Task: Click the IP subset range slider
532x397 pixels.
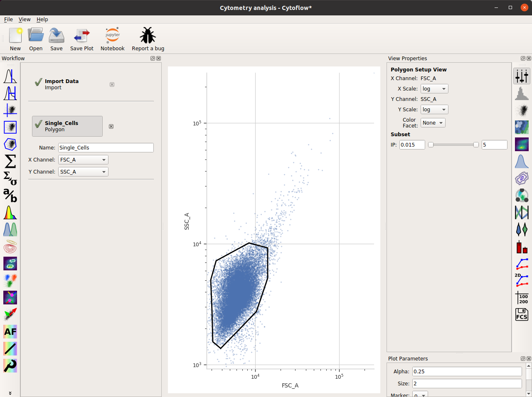Action: 453,145
